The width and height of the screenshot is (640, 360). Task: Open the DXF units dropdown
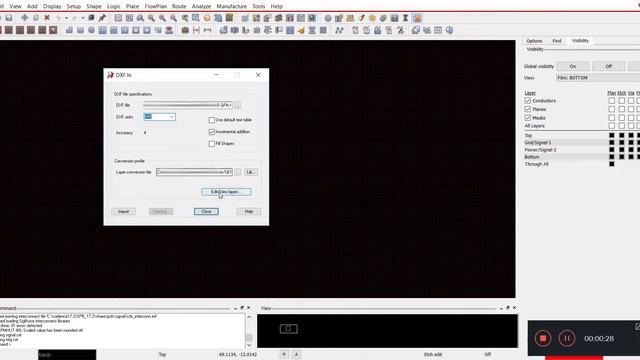[x=172, y=117]
